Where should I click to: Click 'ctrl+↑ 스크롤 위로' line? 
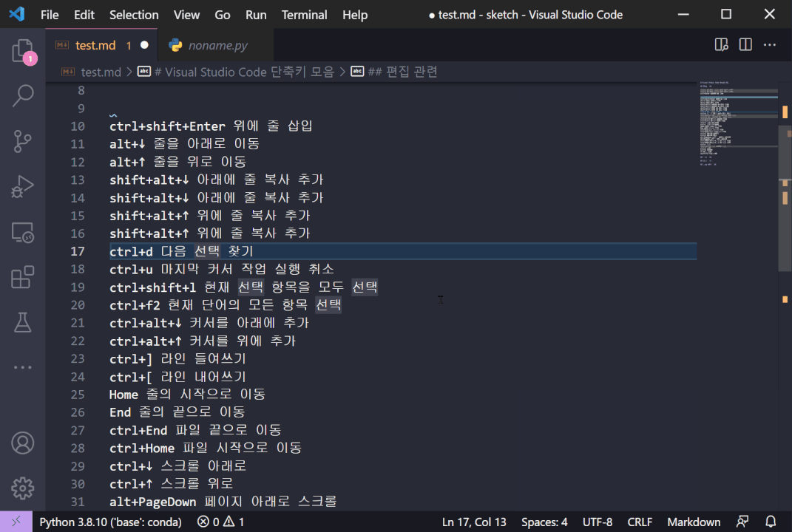point(172,484)
